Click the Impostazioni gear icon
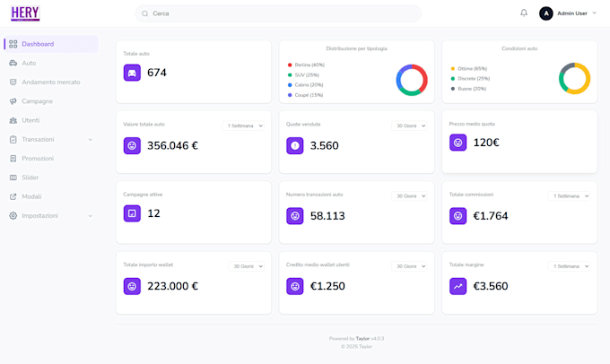Image resolution: width=610 pixels, height=364 pixels. (x=13, y=215)
